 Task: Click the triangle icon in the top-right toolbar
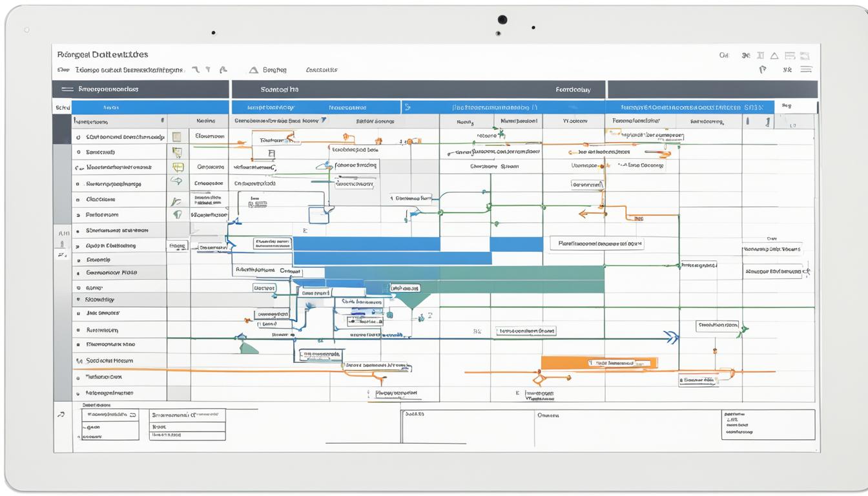point(774,56)
